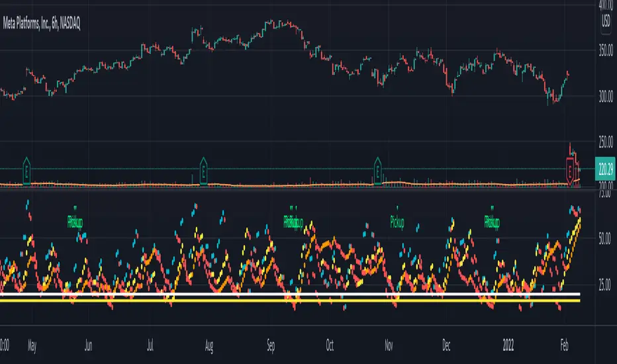Screen dimensions: 617x364
Task: Click the 2022 label on the time axis
Action: tap(508, 345)
